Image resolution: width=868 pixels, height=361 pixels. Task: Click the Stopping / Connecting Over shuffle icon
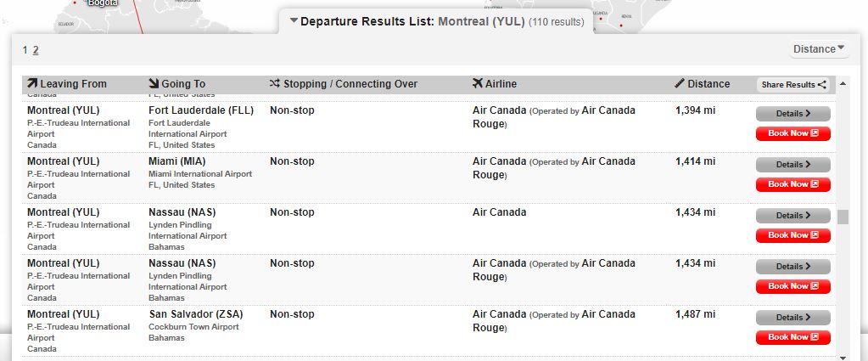click(x=275, y=83)
